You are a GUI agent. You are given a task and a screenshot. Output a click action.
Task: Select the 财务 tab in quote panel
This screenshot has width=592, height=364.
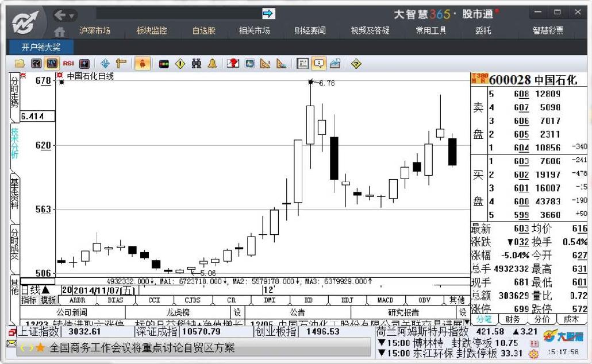pos(512,320)
